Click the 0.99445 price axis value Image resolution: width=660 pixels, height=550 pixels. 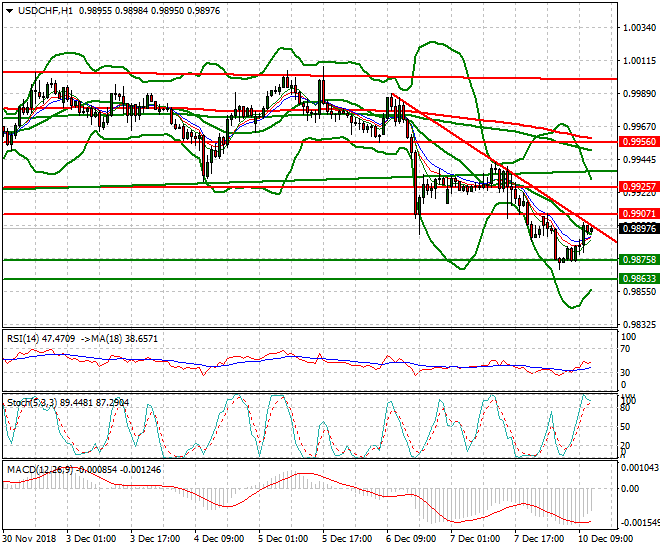[639, 159]
